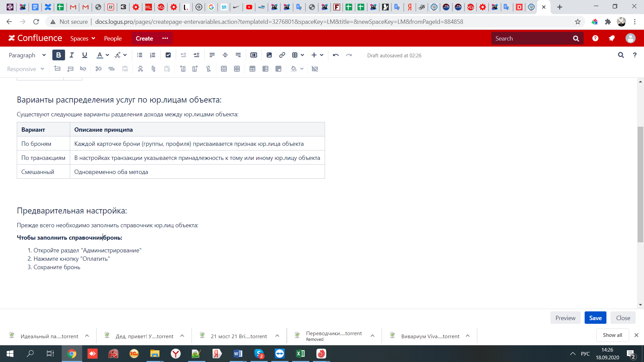Viewport: 644px width, 362px height.
Task: Center align the text
Action: (x=225, y=55)
